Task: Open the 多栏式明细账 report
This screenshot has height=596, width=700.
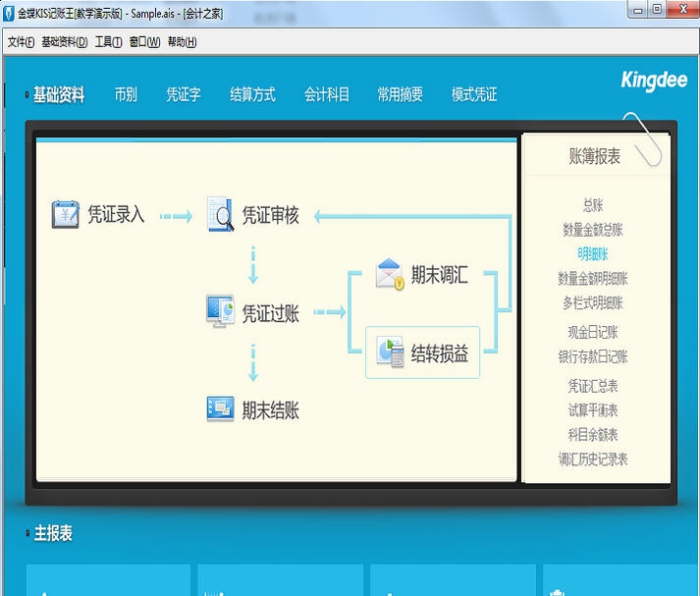Action: [x=593, y=302]
